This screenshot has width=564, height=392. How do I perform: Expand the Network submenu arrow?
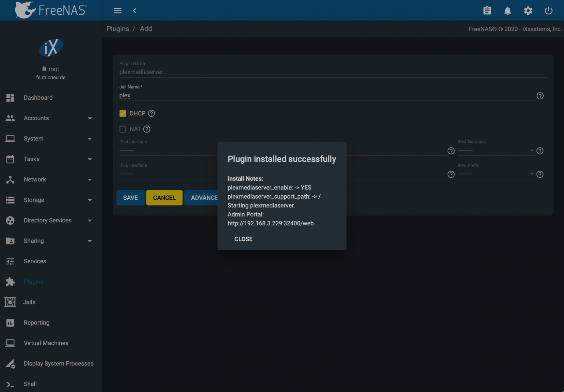tap(90, 180)
